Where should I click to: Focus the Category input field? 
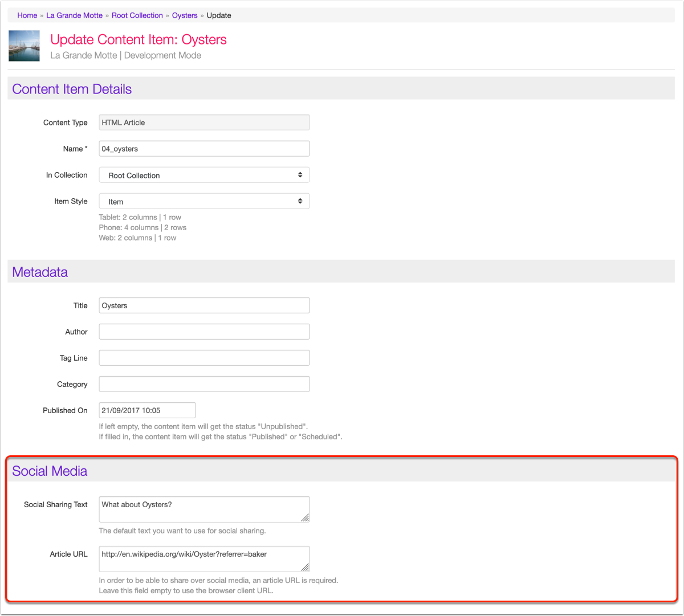204,384
